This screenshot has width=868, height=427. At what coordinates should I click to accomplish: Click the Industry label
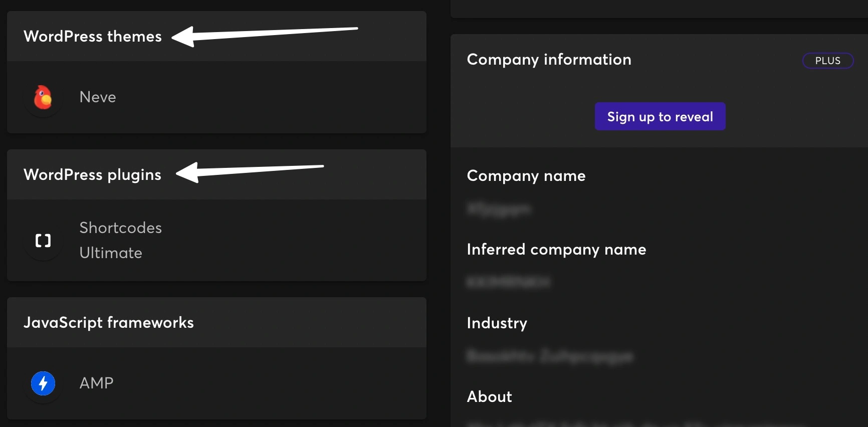[x=497, y=323]
